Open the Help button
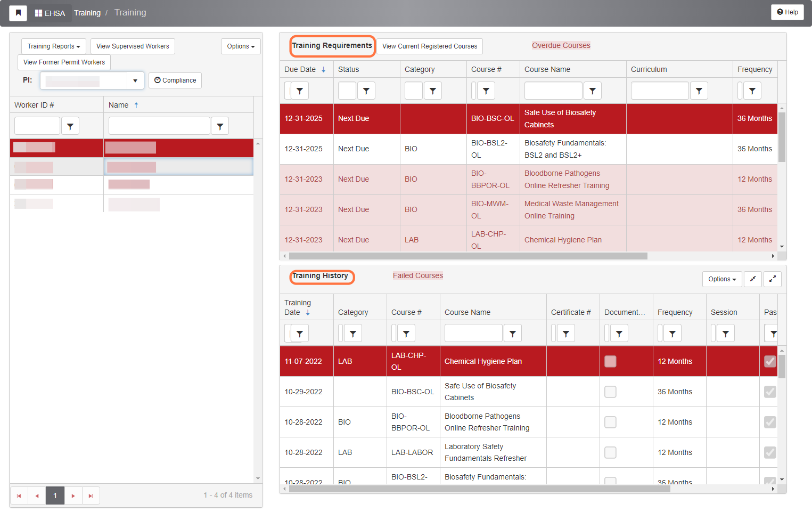The height and width of the screenshot is (512, 812). point(788,12)
